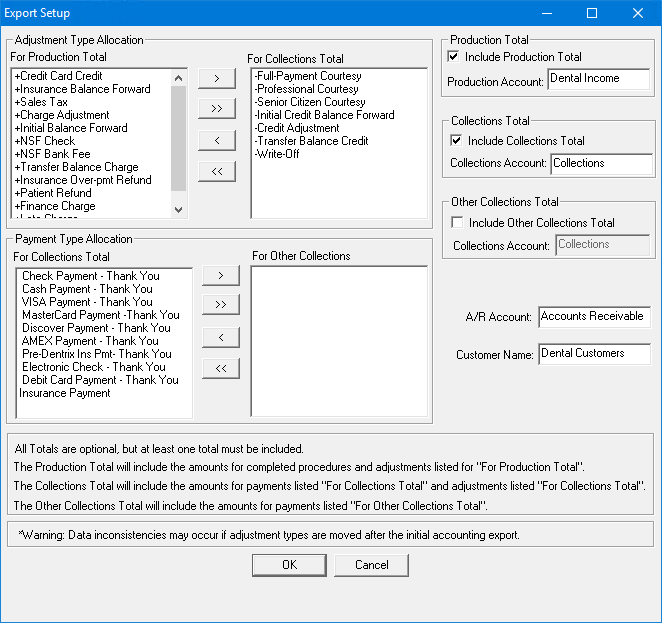Click the payment move-right single arrow button

[x=221, y=275]
